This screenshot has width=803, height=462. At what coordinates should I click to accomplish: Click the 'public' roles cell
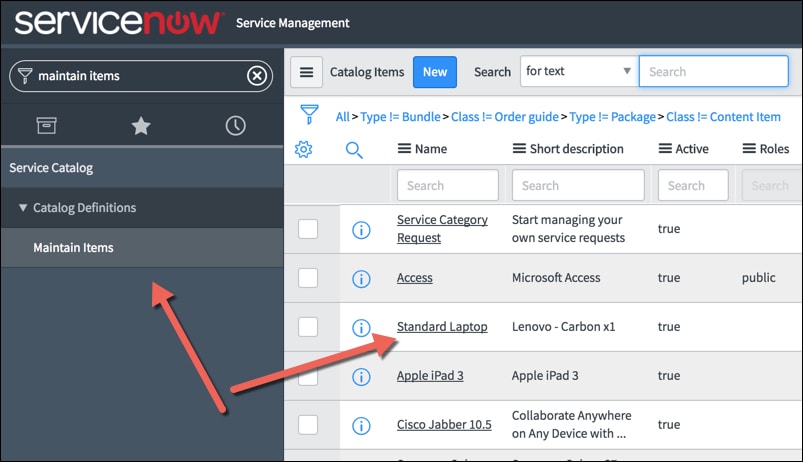coord(758,278)
